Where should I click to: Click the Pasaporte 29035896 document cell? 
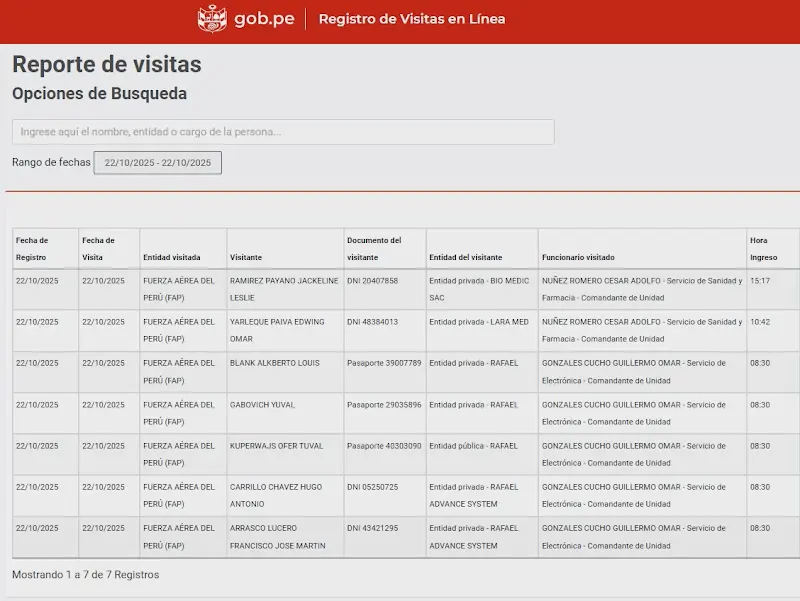click(x=384, y=405)
